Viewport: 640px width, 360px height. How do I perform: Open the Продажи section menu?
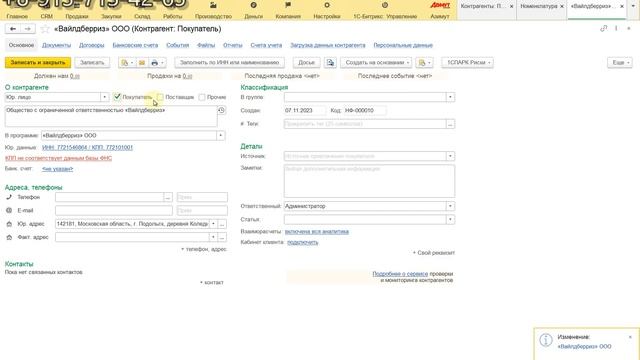point(77,16)
